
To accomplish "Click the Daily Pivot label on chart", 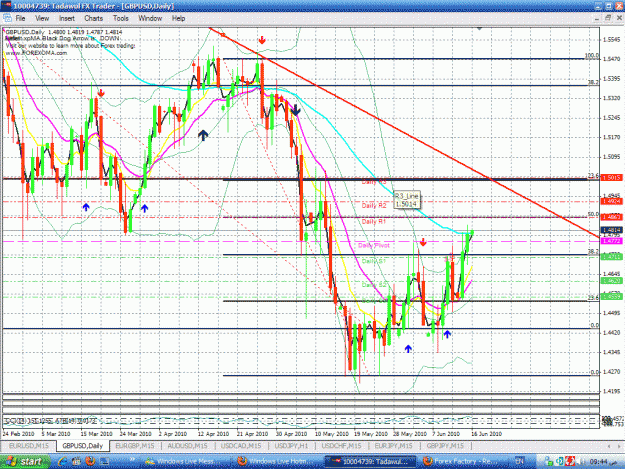I will click(x=373, y=245).
